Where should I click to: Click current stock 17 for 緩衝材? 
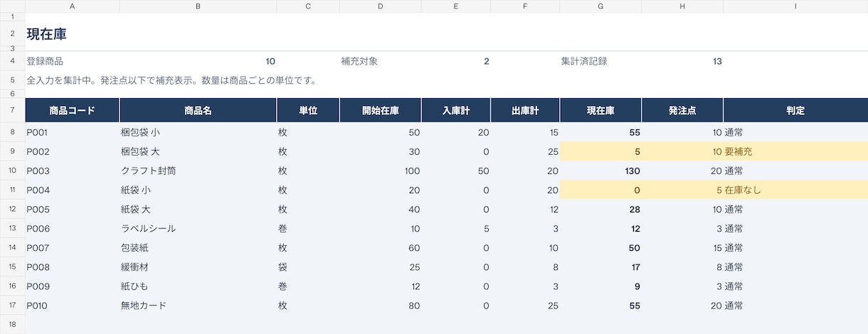click(x=635, y=266)
